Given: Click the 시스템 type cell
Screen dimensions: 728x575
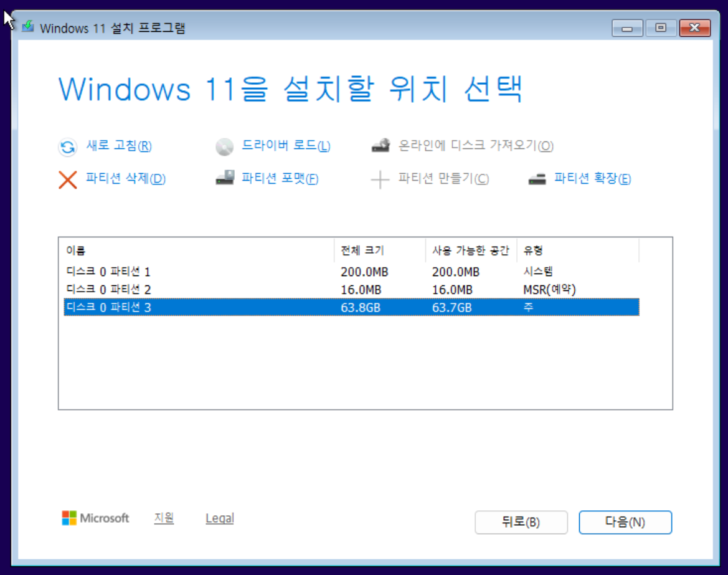Looking at the screenshot, I should (538, 272).
